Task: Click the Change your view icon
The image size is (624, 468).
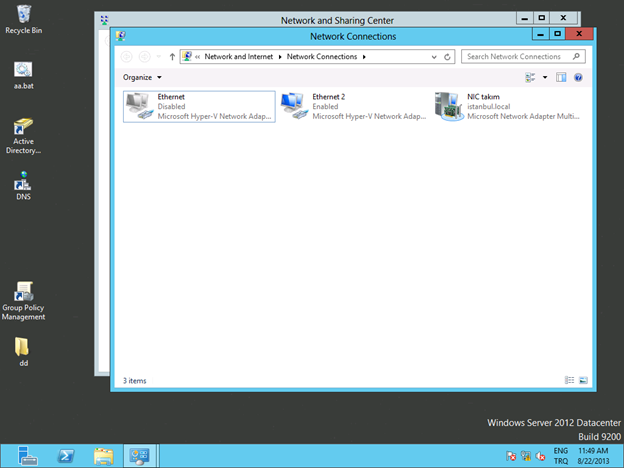Action: pos(530,78)
